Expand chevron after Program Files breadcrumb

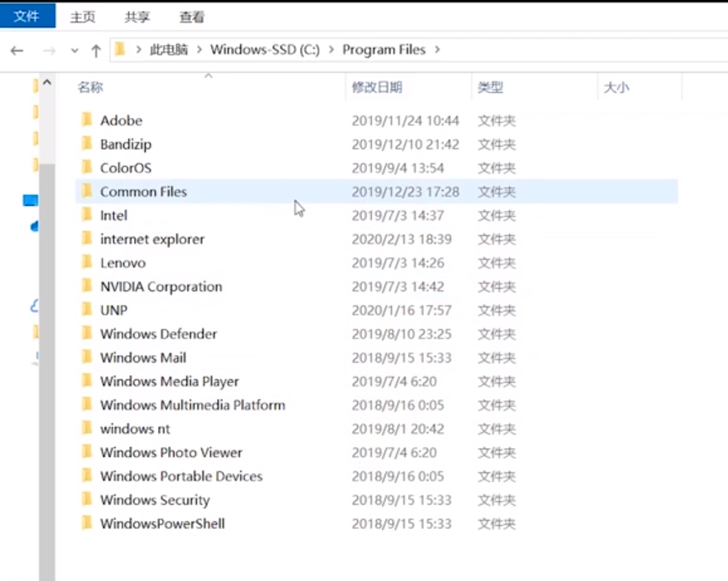click(437, 49)
